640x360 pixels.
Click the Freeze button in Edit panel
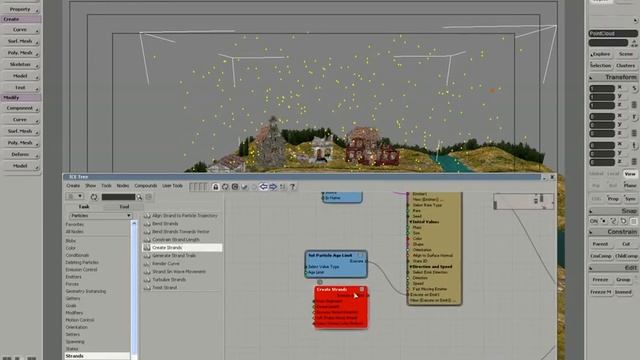click(x=600, y=280)
